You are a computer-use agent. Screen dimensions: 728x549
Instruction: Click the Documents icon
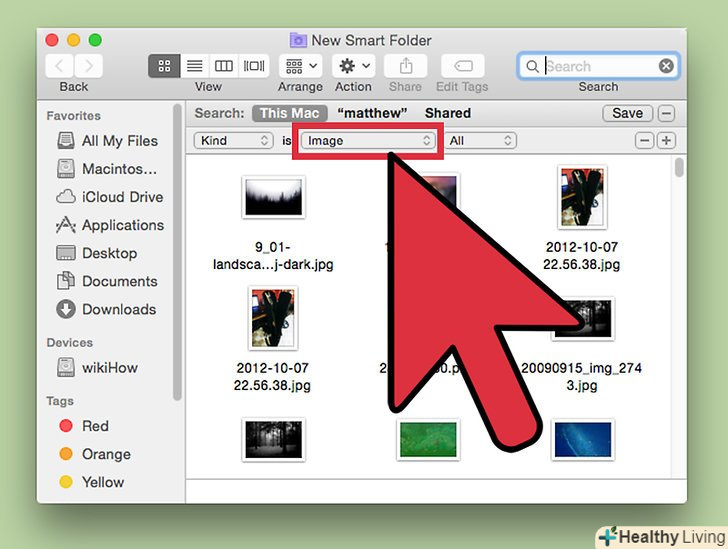65,281
